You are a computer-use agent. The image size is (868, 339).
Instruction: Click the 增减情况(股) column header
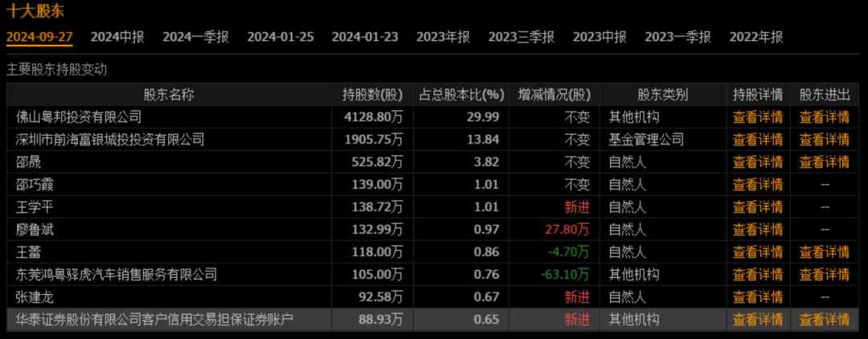pos(554,95)
